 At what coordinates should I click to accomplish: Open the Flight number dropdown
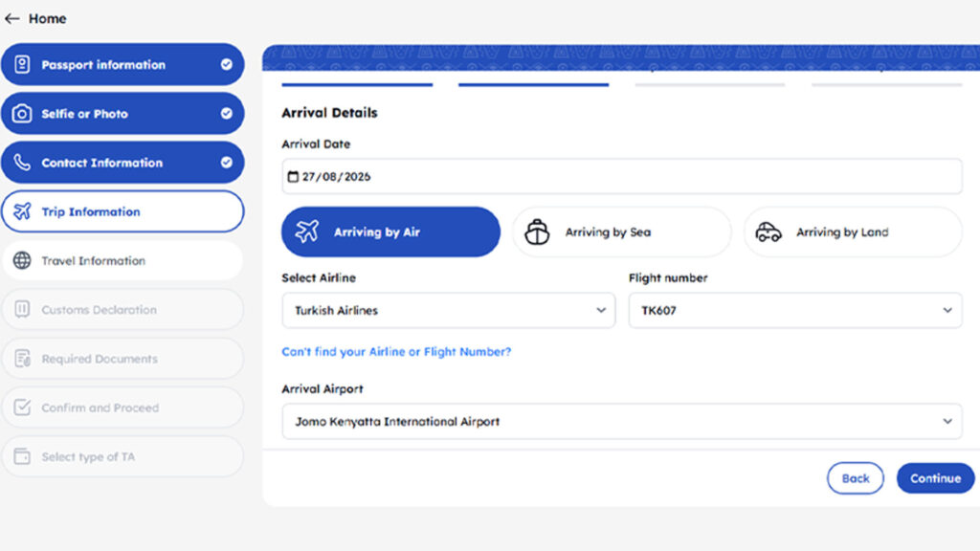click(x=795, y=311)
